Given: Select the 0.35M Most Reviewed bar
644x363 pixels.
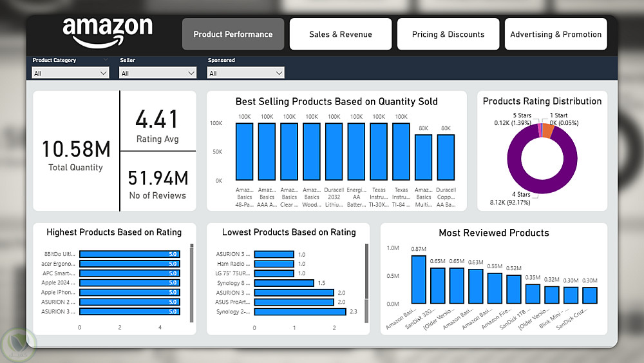Looking at the screenshot, I should pyautogui.click(x=533, y=294).
